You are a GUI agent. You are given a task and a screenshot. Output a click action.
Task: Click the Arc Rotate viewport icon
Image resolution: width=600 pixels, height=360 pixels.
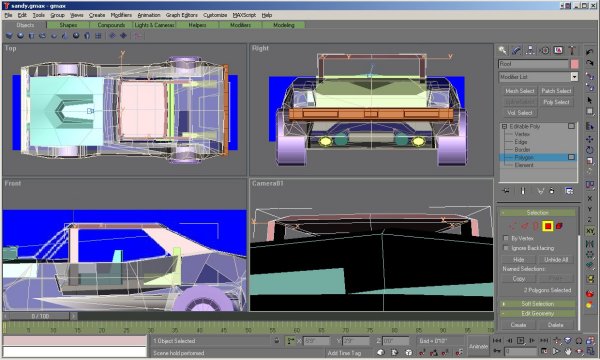click(x=579, y=351)
